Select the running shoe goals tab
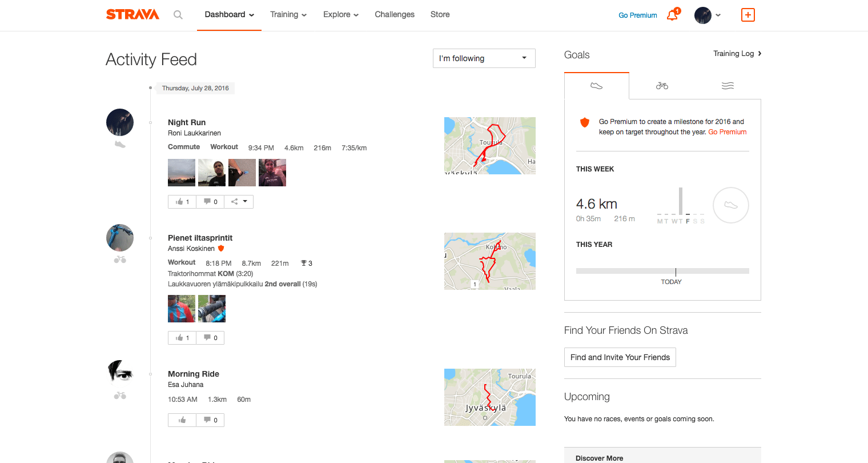This screenshot has width=868, height=463. coord(596,86)
